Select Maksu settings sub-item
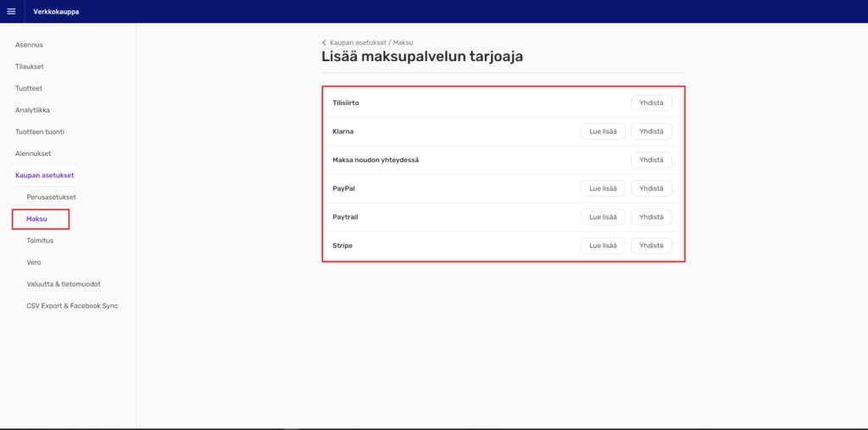Viewport: 868px width, 430px height. tap(36, 219)
